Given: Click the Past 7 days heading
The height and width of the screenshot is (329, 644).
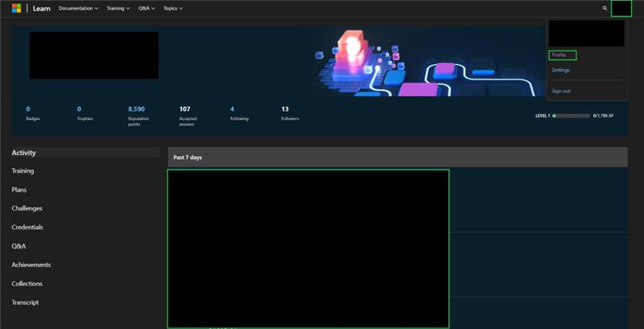Looking at the screenshot, I should [x=188, y=158].
